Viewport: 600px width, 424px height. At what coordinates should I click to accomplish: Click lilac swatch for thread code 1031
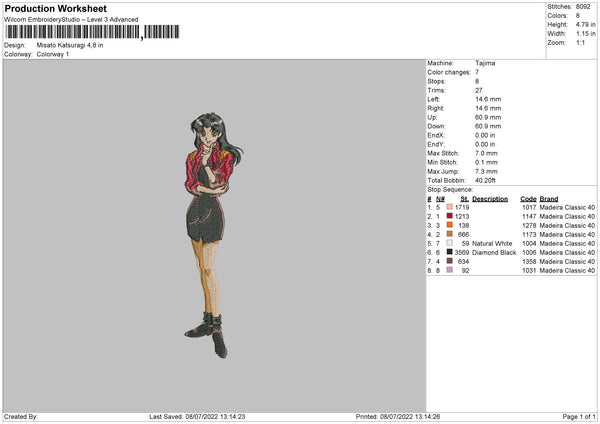[x=450, y=270]
